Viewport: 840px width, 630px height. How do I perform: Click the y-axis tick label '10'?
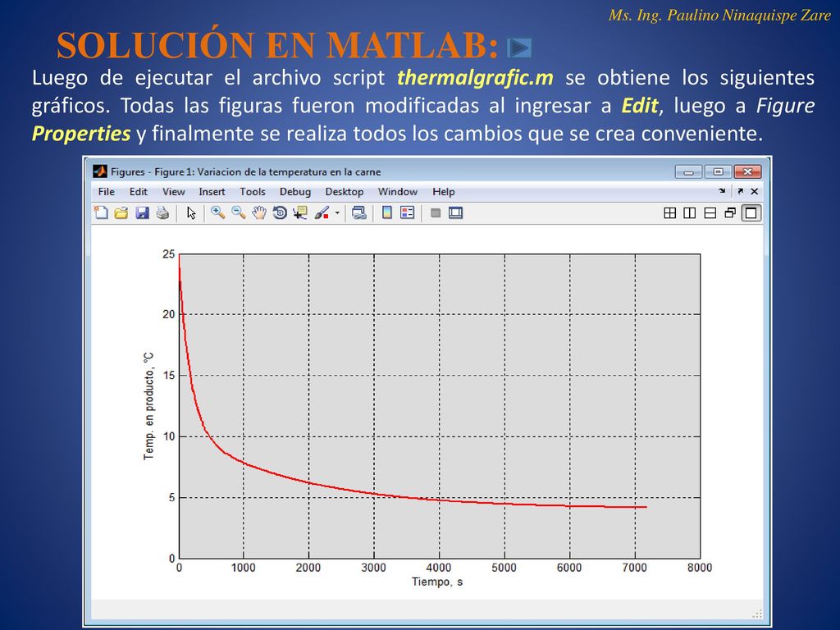click(169, 436)
